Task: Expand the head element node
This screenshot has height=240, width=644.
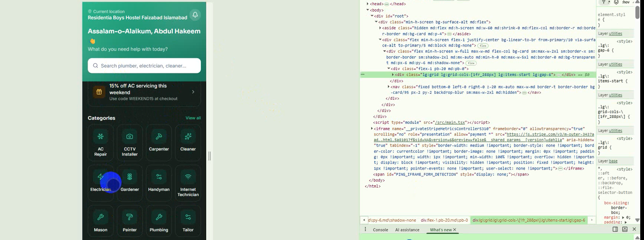Action: tap(368, 4)
